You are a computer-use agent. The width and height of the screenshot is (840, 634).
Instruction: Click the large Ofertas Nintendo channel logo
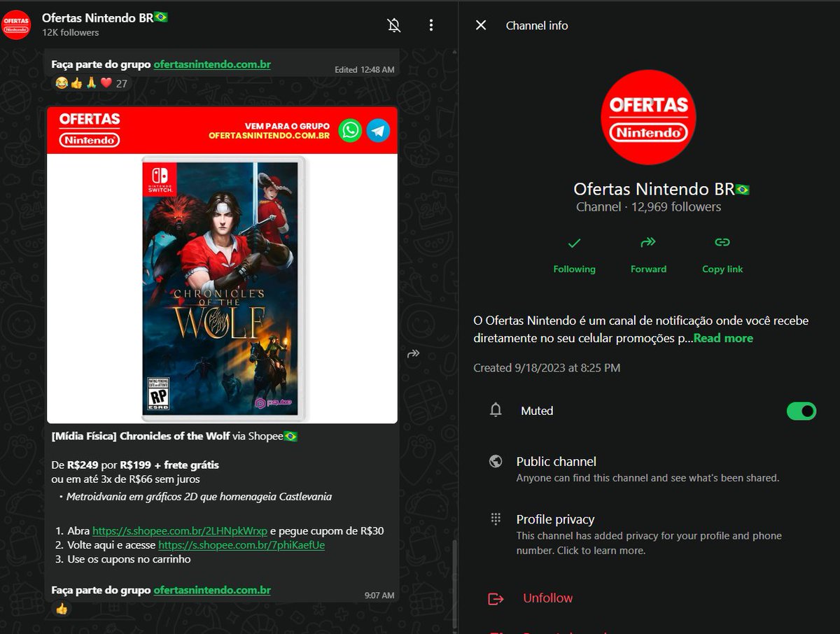pos(649,117)
